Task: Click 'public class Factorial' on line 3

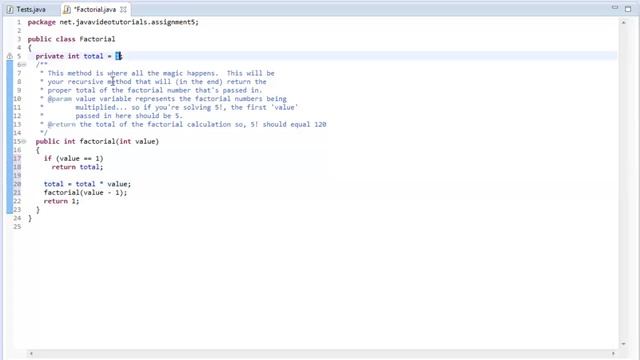Action: point(71,39)
